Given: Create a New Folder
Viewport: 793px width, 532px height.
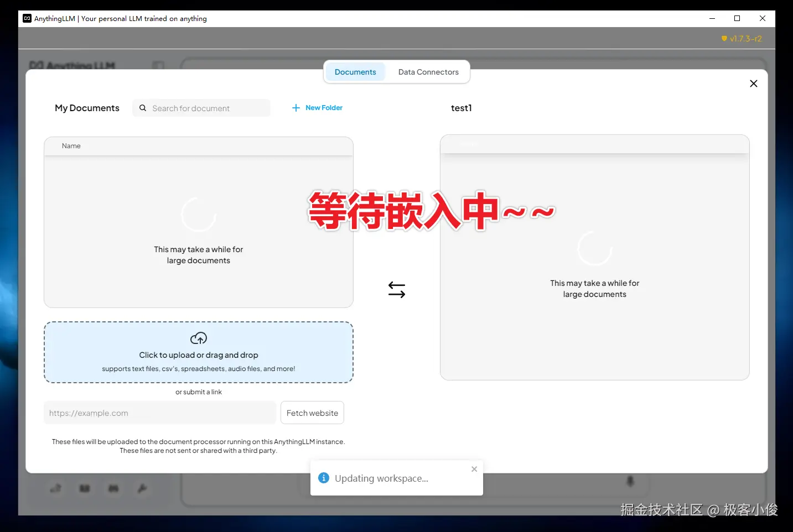Looking at the screenshot, I should pos(317,108).
